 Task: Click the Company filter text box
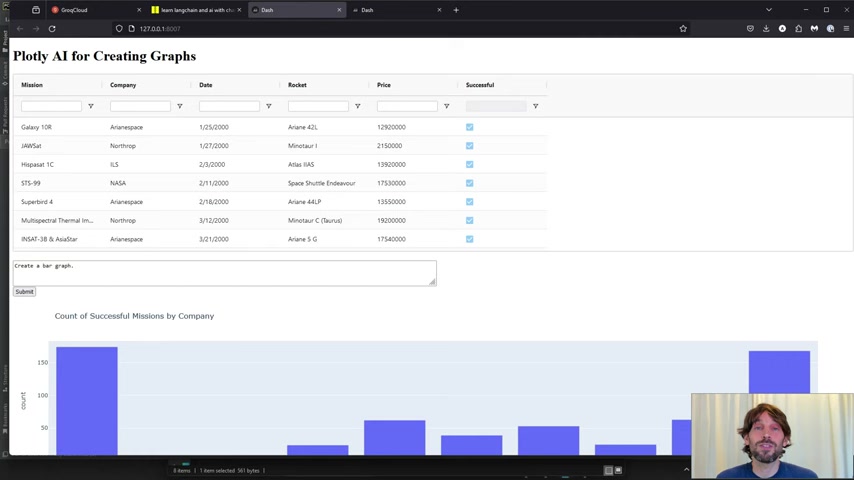click(x=140, y=106)
